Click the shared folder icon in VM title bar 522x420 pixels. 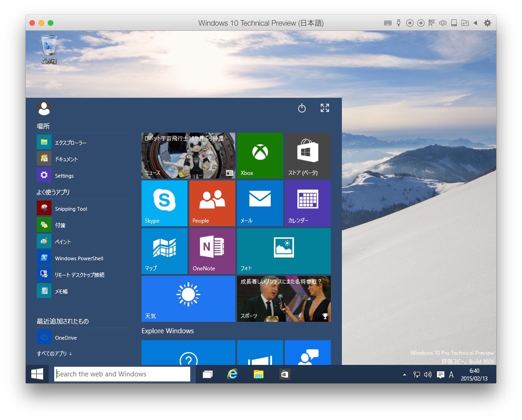465,23
